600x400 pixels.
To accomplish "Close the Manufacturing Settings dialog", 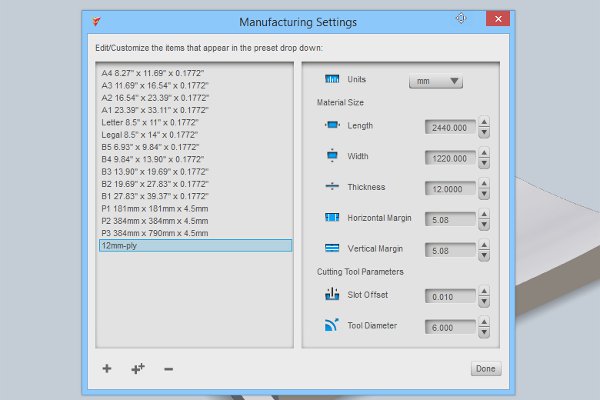I will point(498,19).
